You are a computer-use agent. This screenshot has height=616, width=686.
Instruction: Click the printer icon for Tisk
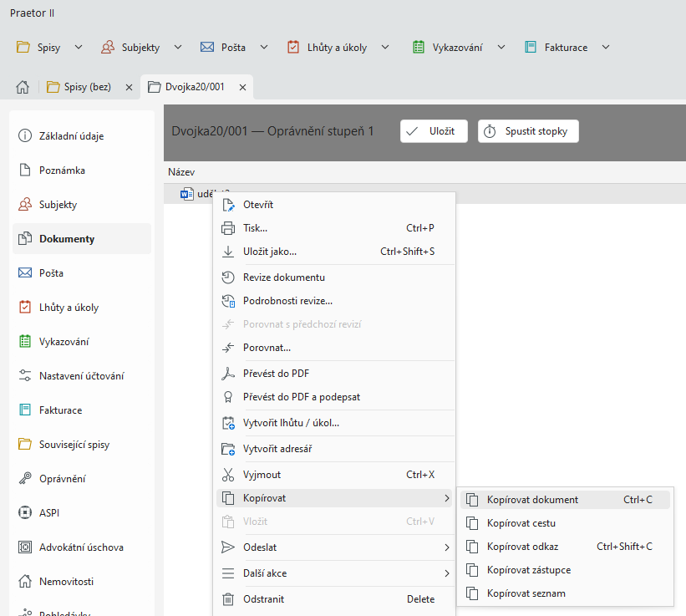point(227,228)
